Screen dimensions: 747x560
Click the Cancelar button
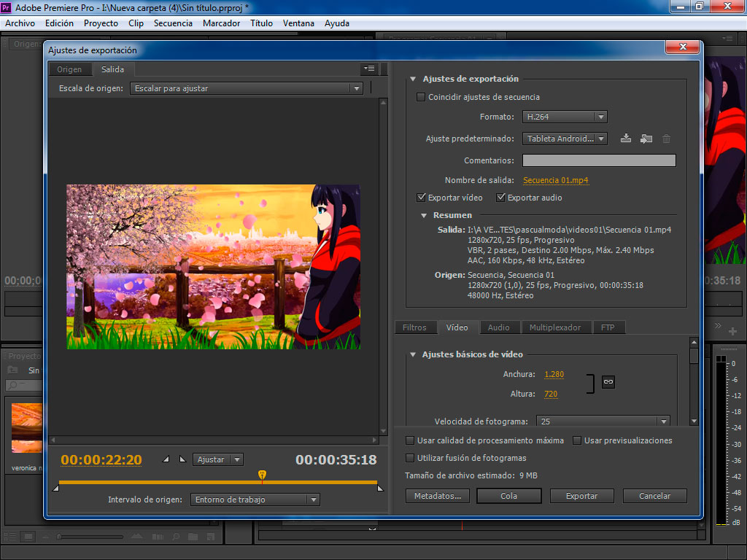click(x=654, y=496)
